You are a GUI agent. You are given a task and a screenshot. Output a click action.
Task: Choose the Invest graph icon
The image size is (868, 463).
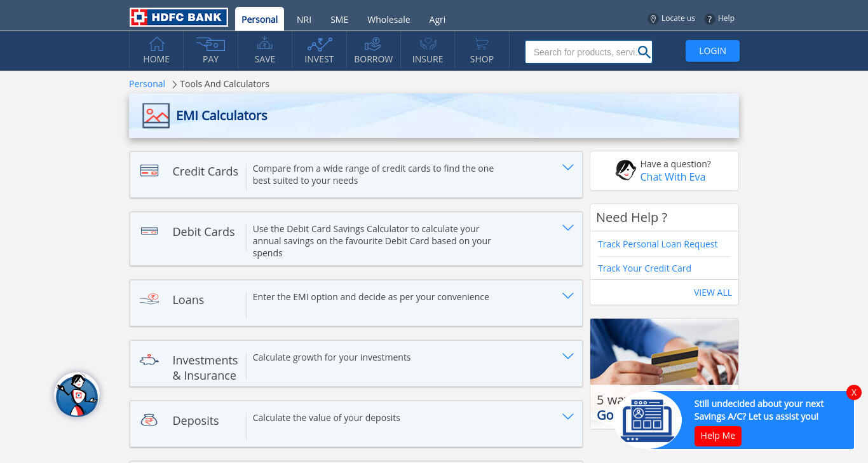(319, 44)
